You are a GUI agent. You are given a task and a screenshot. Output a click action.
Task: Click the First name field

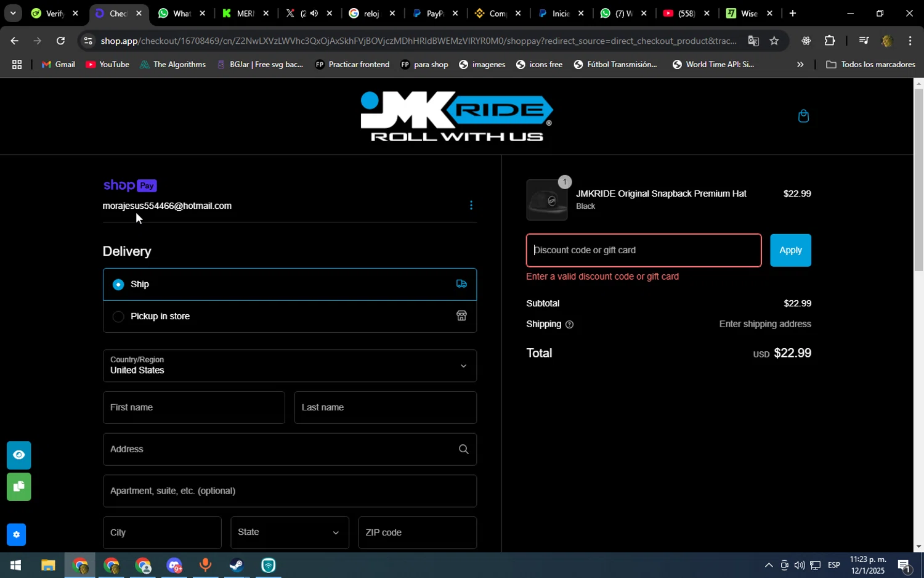tap(194, 407)
